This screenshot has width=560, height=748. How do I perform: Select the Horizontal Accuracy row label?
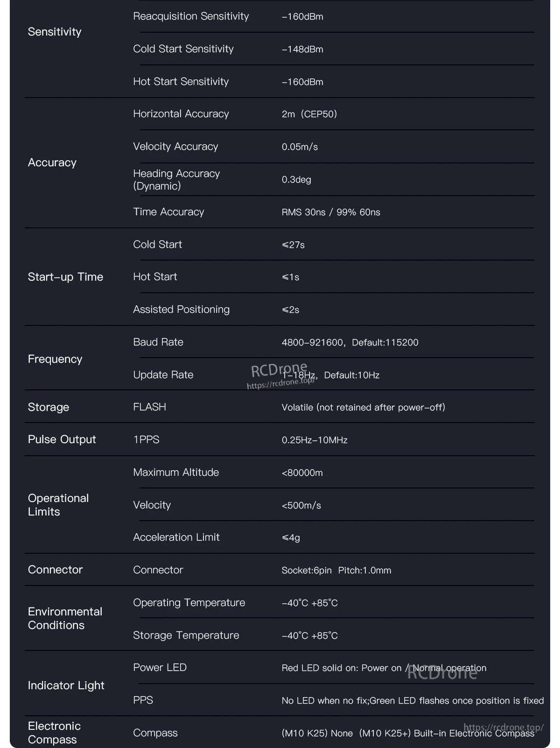click(x=181, y=114)
